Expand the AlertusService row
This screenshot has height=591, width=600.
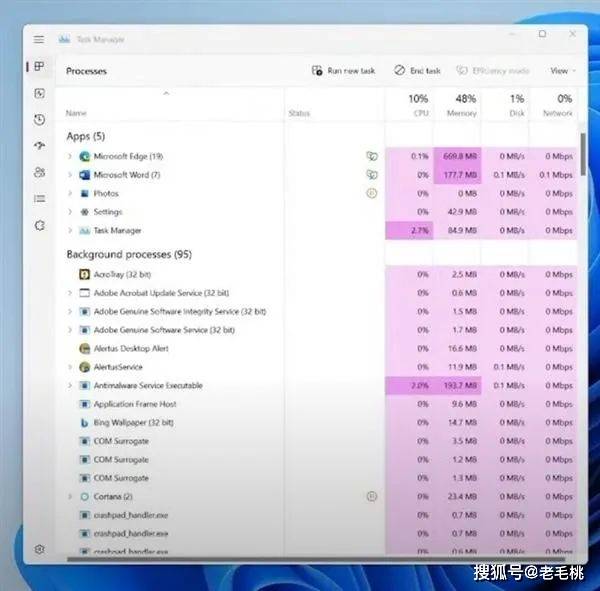70,367
